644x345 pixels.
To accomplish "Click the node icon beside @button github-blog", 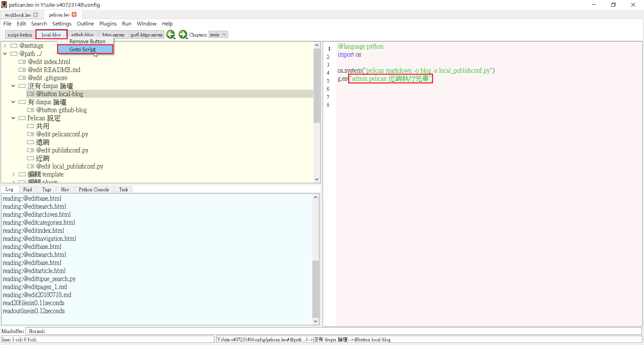I will pos(31,110).
